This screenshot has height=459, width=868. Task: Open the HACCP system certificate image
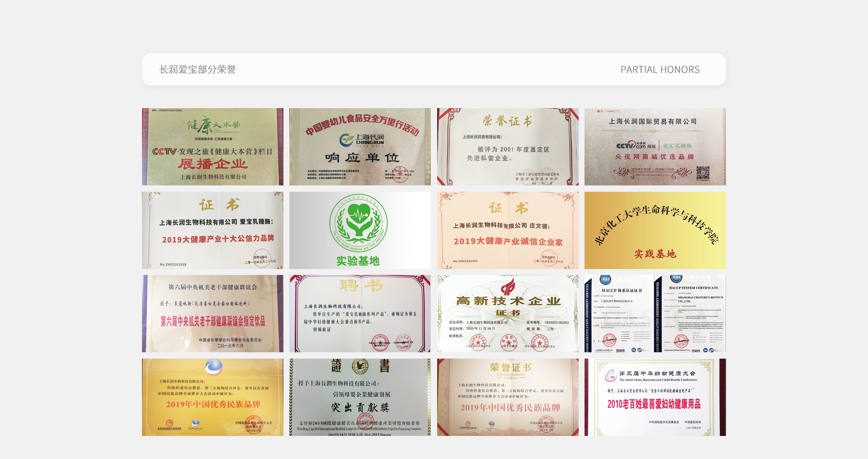click(x=655, y=313)
